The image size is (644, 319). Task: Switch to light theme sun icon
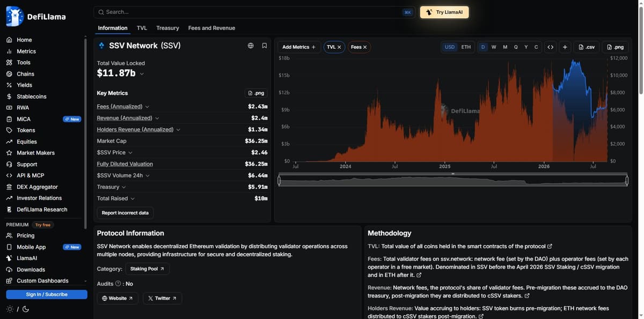pos(10,309)
